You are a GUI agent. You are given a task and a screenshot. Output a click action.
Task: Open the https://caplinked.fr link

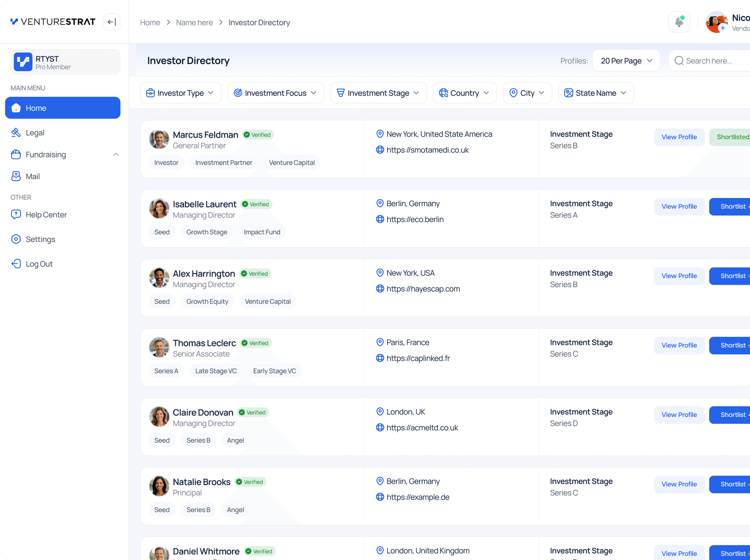[x=418, y=358]
